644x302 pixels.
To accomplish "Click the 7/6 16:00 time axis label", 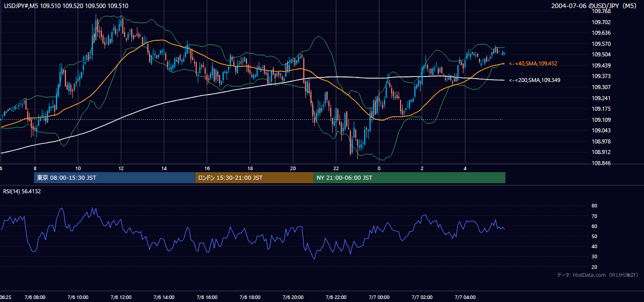I will (x=207, y=297).
